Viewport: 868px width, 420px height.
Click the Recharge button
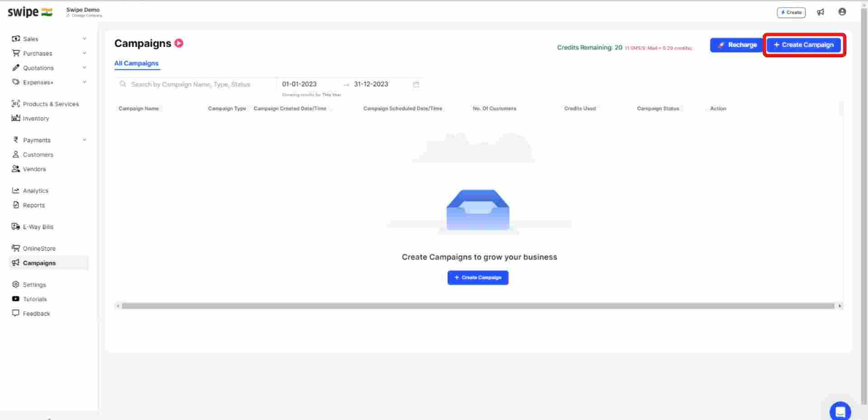click(x=737, y=45)
